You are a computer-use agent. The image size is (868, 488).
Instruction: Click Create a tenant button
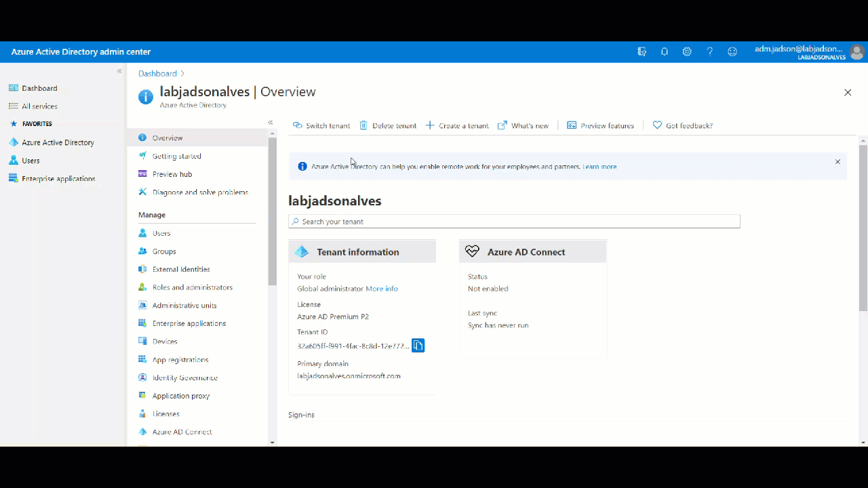click(x=457, y=125)
